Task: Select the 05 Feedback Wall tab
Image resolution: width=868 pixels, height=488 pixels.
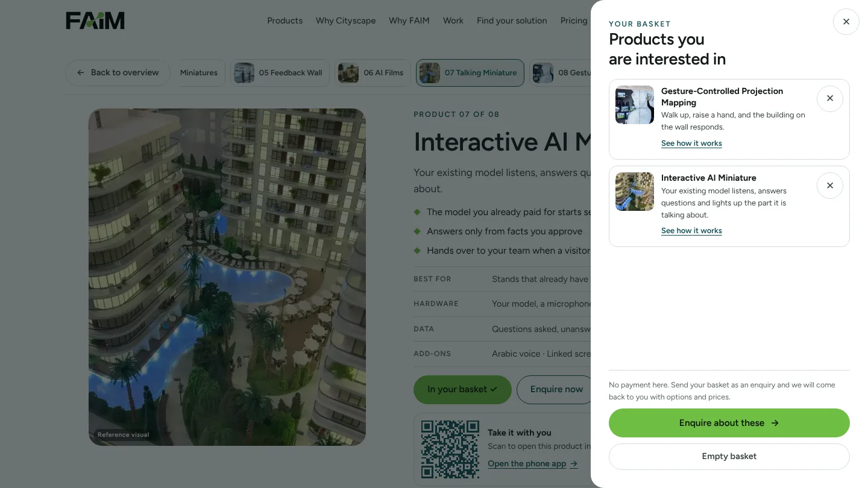Action: (280, 73)
